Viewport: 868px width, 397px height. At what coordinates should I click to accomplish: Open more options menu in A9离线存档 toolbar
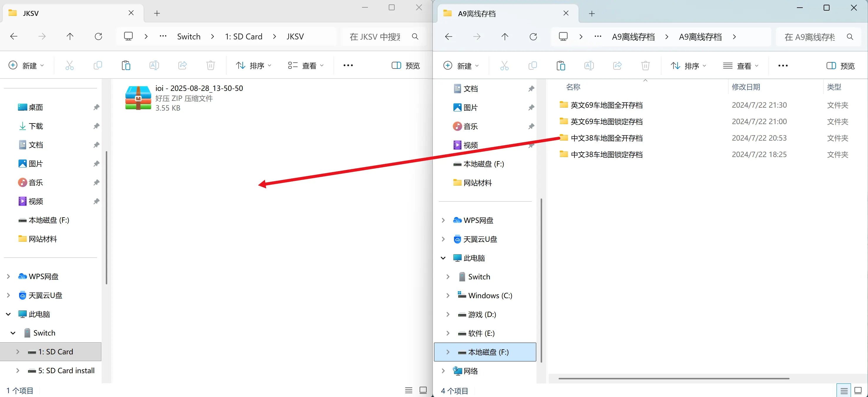783,66
